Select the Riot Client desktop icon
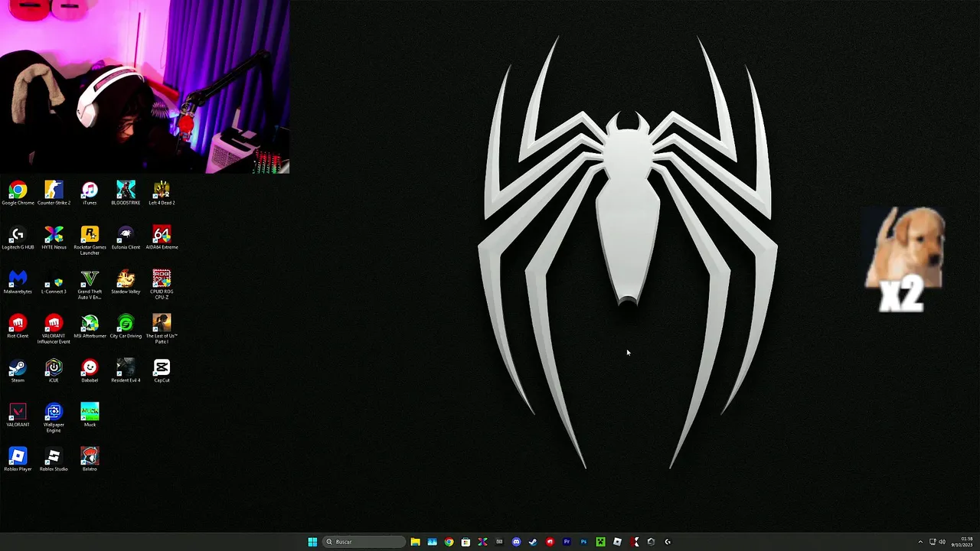 18,326
